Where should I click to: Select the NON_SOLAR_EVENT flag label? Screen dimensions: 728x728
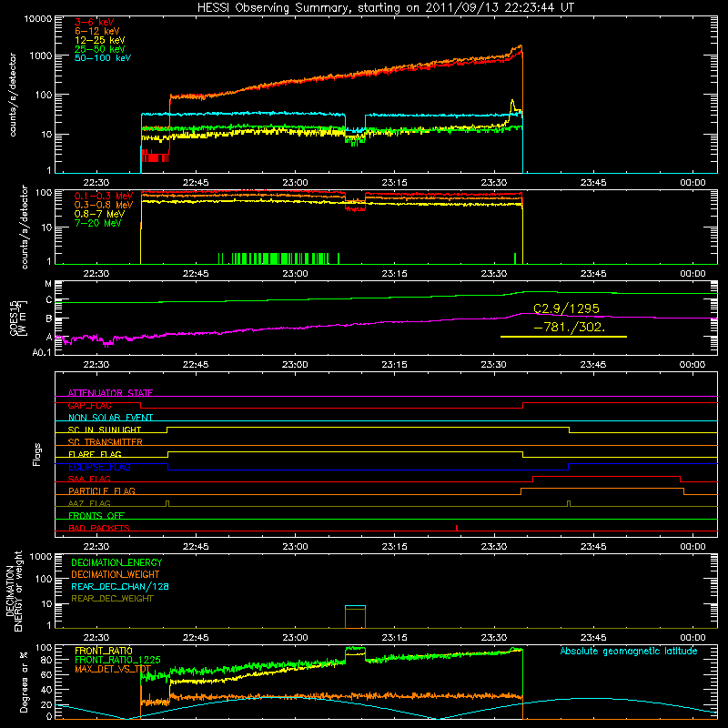pos(110,418)
